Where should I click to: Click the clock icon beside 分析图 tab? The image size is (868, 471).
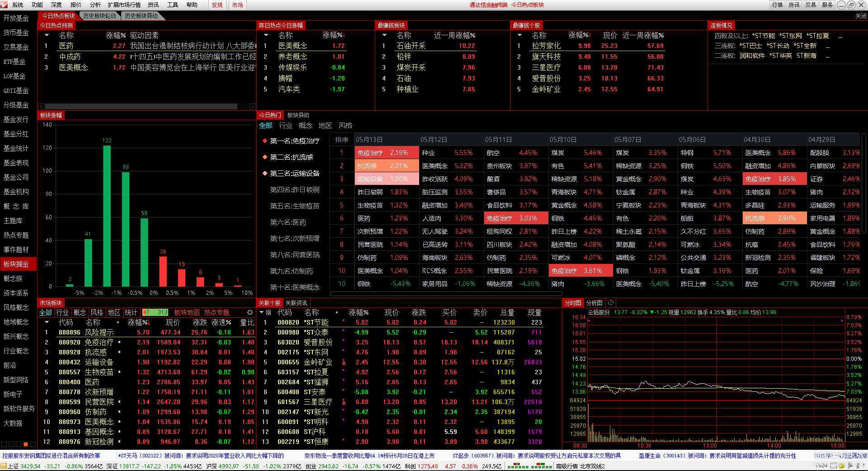[611, 303]
